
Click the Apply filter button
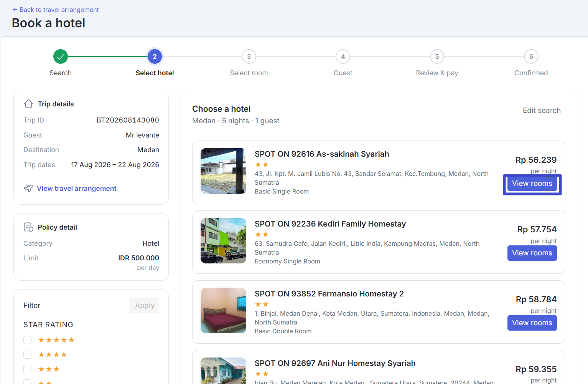145,306
